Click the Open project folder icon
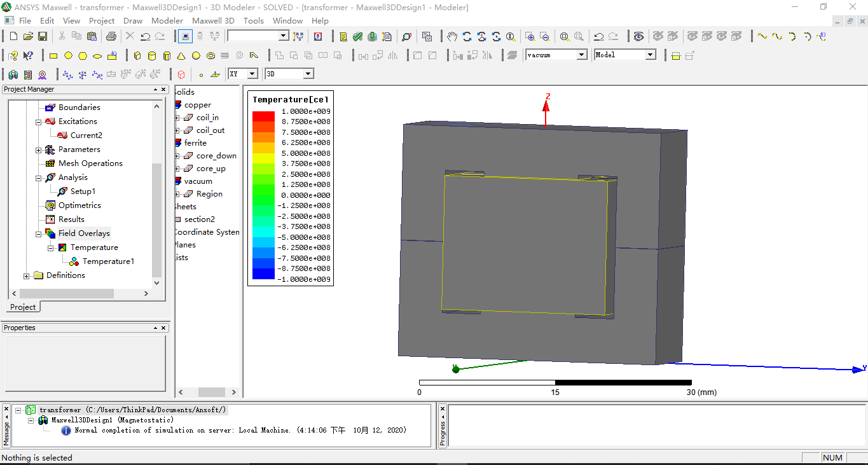The height and width of the screenshot is (465, 868). click(x=28, y=36)
